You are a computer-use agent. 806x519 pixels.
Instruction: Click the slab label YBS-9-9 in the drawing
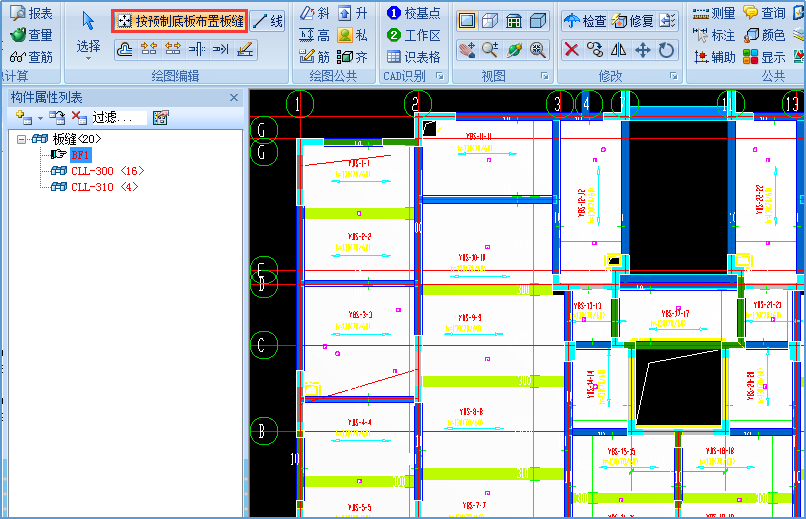tap(470, 318)
